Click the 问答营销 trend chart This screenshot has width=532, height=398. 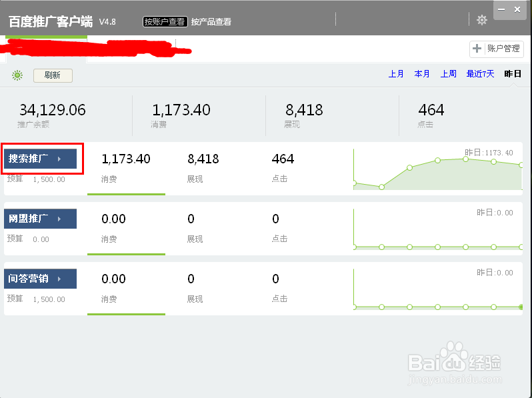438,289
